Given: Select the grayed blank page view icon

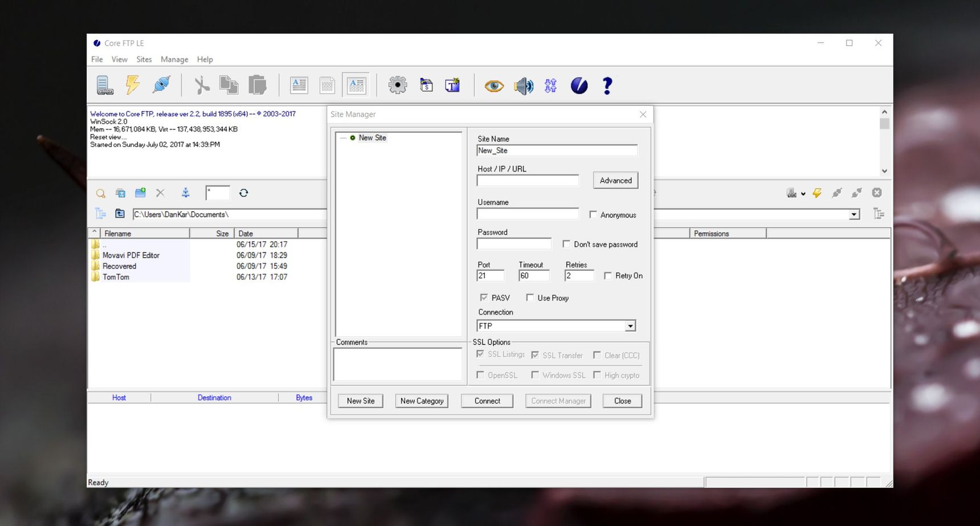Looking at the screenshot, I should click(x=328, y=85).
